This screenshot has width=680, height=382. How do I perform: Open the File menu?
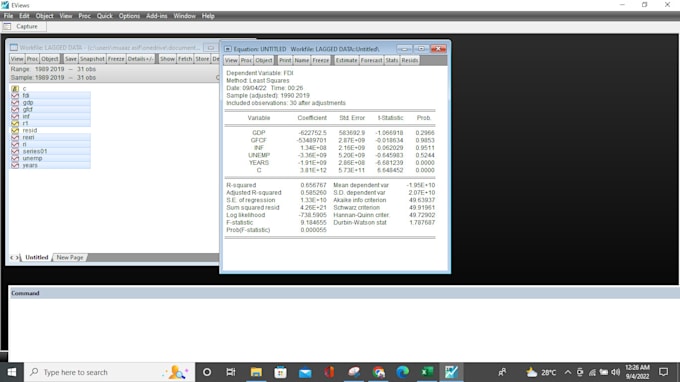tap(8, 16)
